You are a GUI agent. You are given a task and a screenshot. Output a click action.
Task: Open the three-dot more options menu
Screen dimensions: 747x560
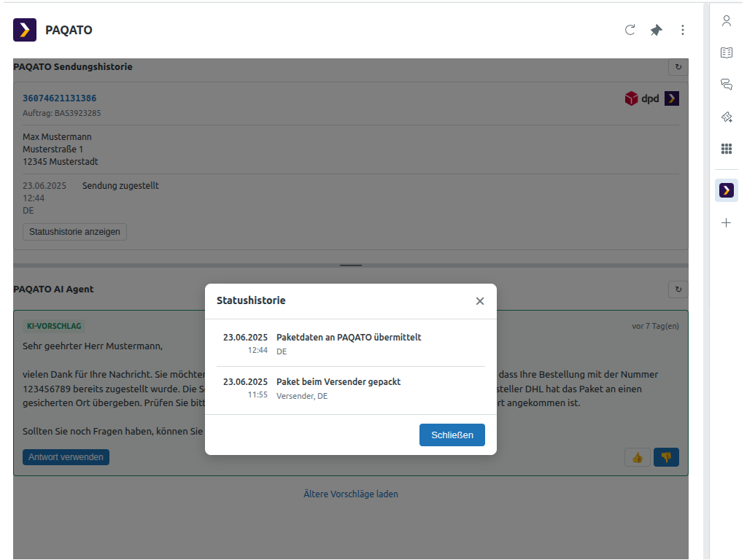[683, 30]
